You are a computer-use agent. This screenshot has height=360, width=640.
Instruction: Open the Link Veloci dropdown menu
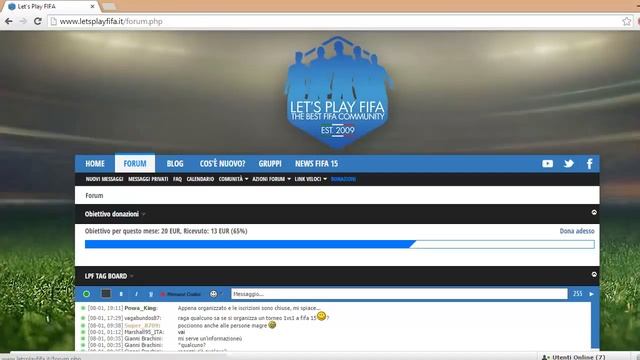point(311,179)
